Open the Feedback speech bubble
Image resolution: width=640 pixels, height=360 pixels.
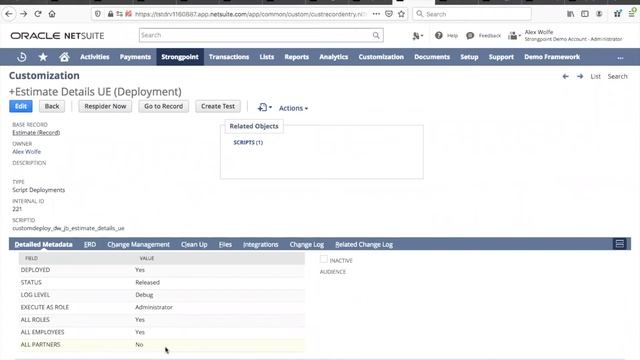[x=470, y=36]
